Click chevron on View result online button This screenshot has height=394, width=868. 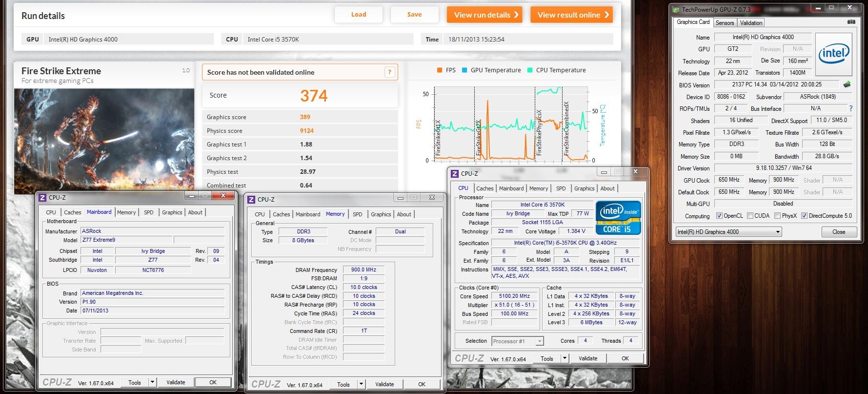click(x=606, y=15)
